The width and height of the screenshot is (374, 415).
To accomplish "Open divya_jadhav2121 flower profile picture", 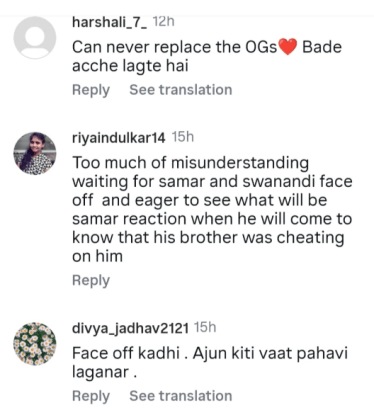I will coord(35,344).
